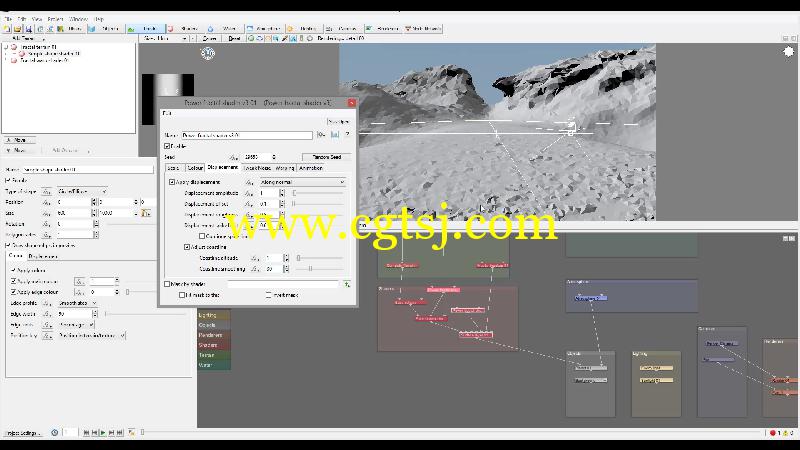
Task: Open the Position key dropdown
Action: pos(91,335)
